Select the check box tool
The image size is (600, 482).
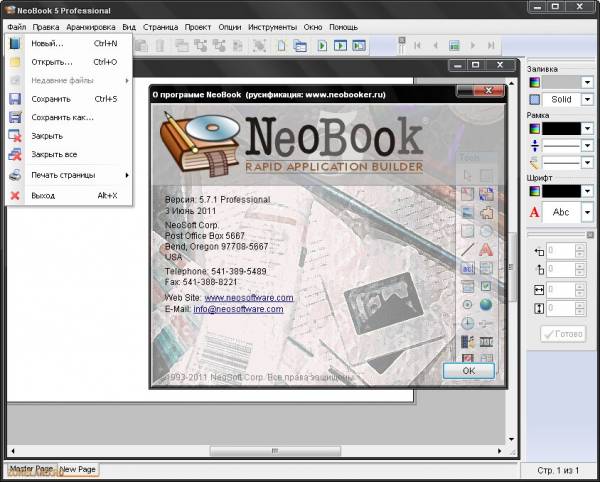coord(486,286)
